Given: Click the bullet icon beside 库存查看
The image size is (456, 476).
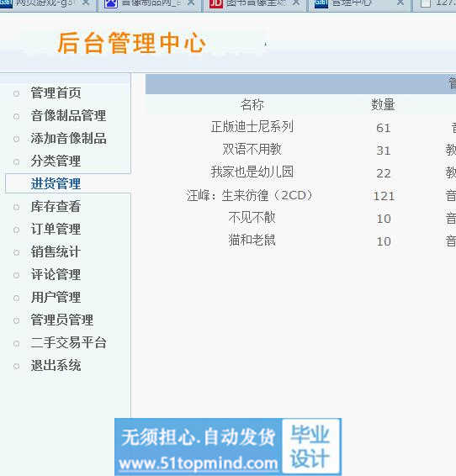Looking at the screenshot, I should (x=16, y=208).
